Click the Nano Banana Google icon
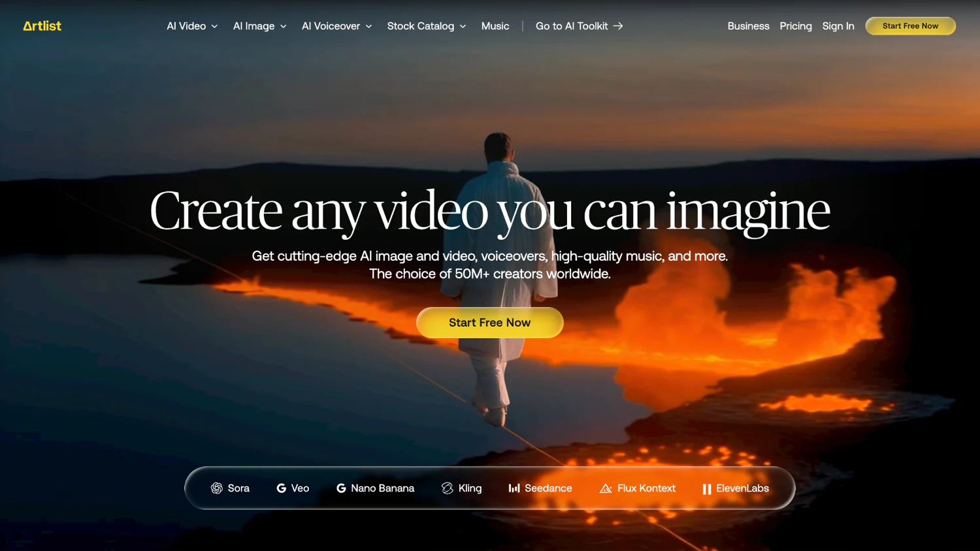Viewport: 980px width, 551px height. (x=341, y=488)
